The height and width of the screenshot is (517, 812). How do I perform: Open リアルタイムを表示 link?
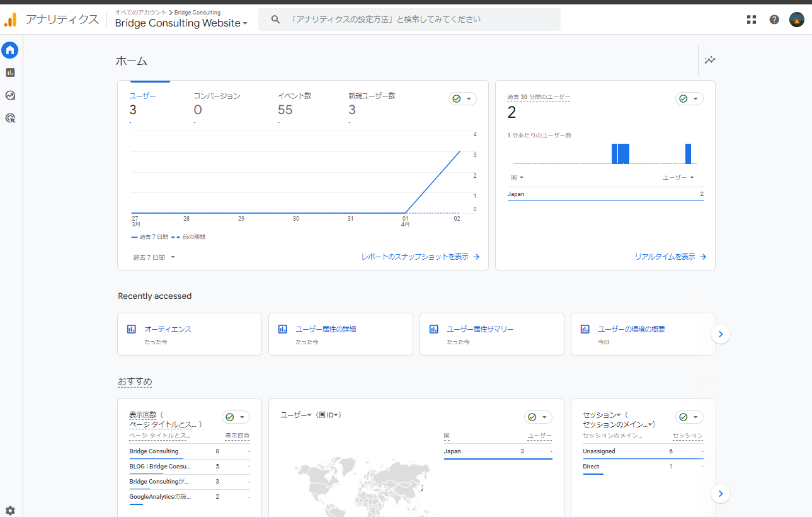click(x=670, y=257)
